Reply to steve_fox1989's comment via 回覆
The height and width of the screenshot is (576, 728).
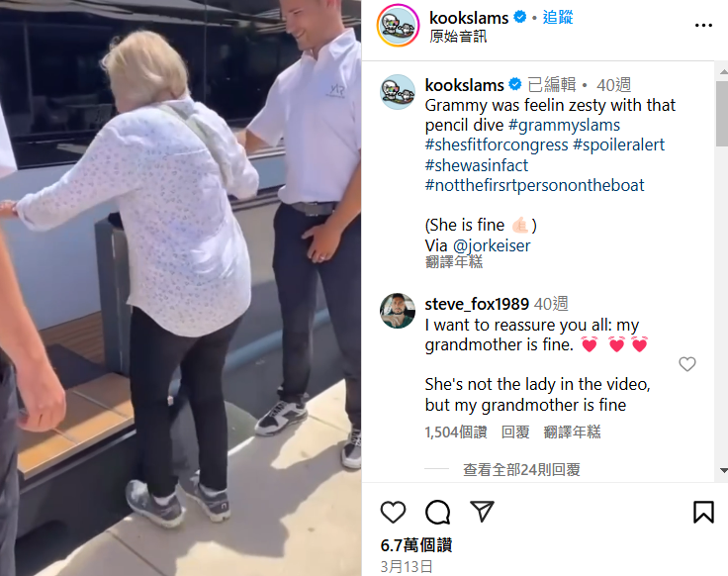pyautogui.click(x=515, y=432)
